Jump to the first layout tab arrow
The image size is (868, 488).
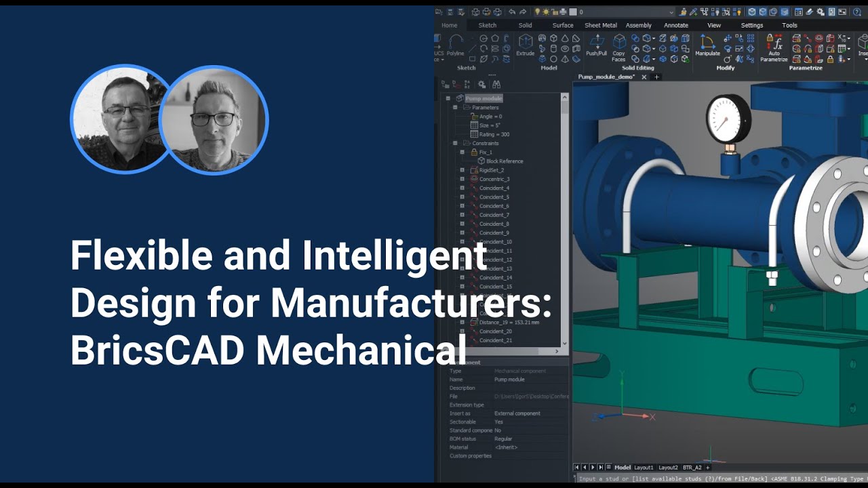577,467
